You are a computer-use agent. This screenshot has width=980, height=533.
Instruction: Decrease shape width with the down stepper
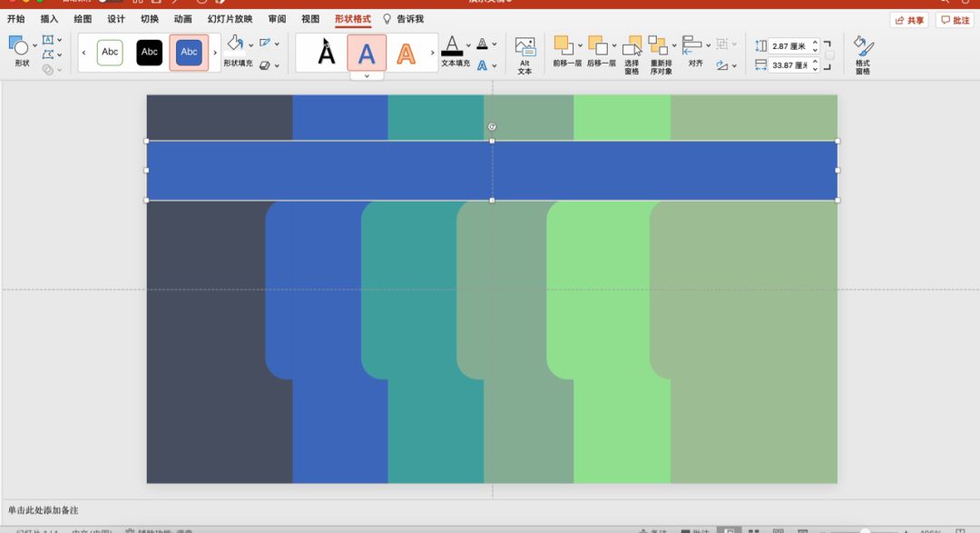[815, 69]
